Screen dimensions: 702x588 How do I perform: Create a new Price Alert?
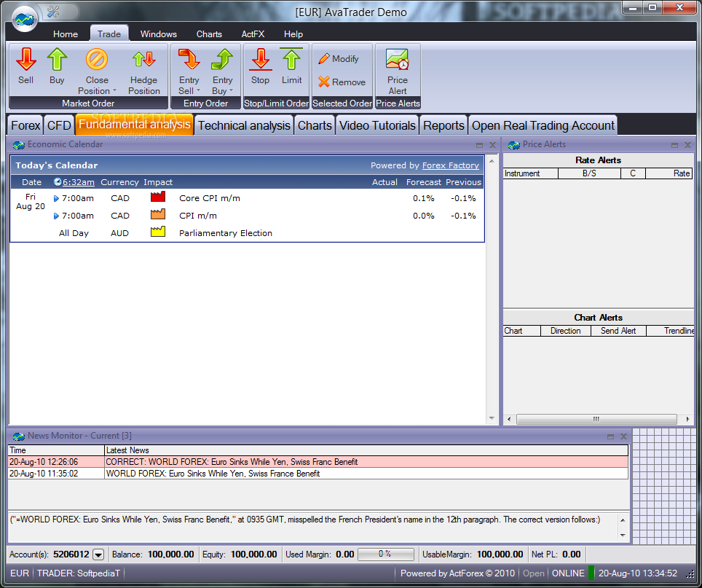click(x=398, y=71)
